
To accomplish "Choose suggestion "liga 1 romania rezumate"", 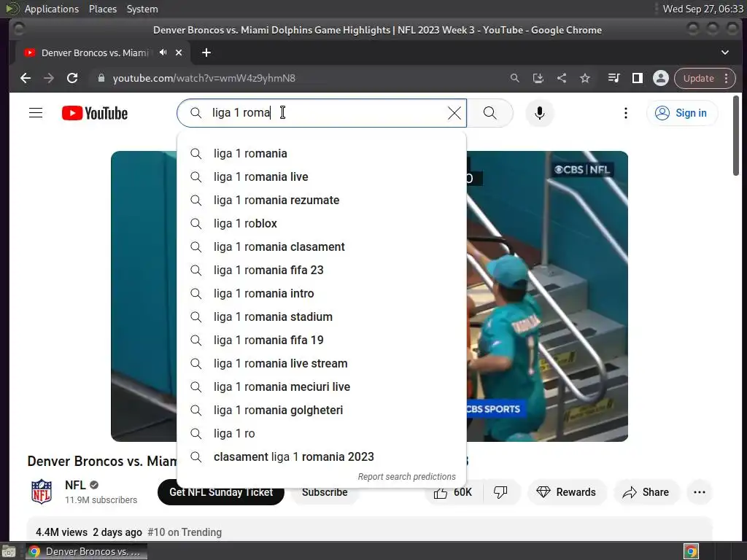I will (x=322, y=200).
